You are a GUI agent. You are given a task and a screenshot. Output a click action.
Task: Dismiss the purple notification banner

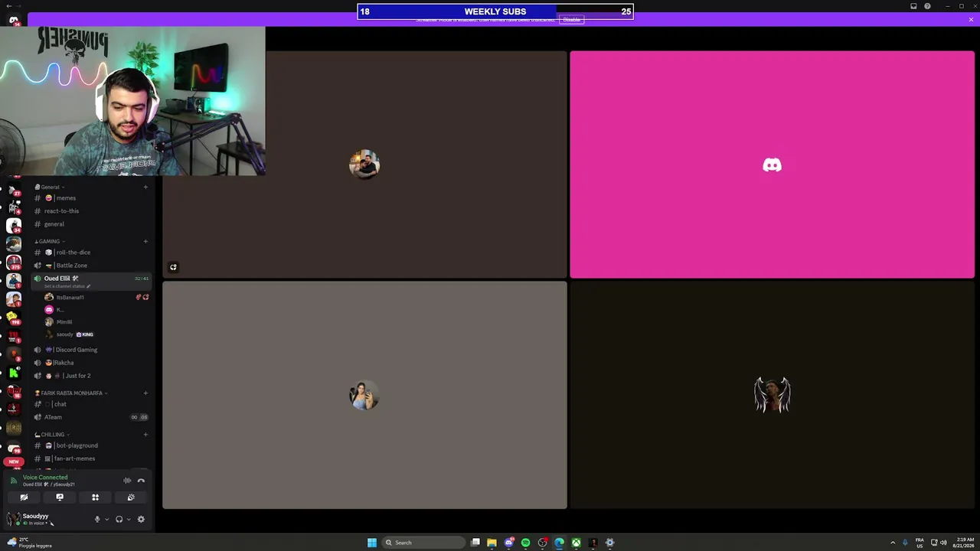click(x=971, y=19)
